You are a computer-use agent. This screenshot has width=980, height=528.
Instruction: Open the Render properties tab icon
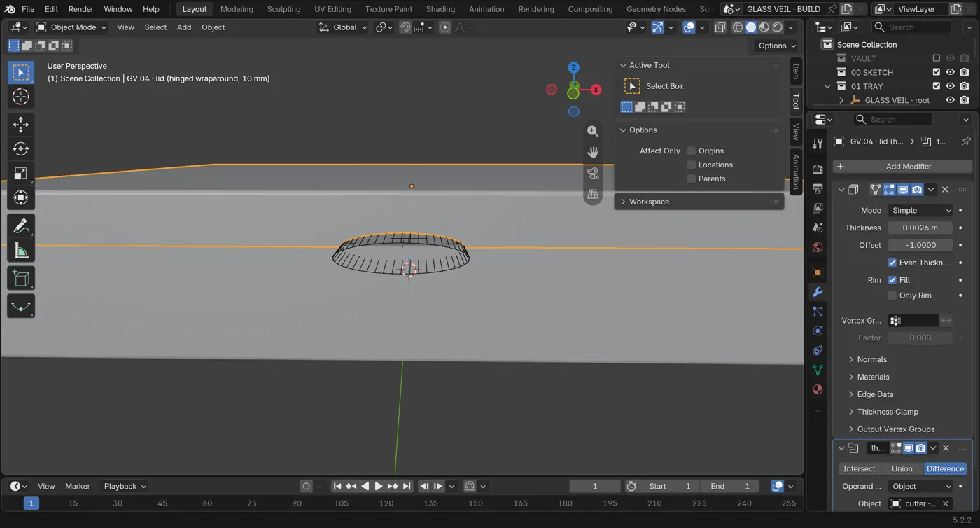[818, 169]
